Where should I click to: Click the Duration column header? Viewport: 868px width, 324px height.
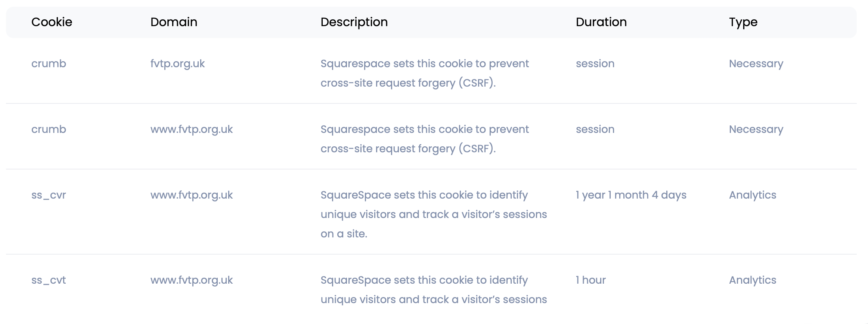click(601, 22)
